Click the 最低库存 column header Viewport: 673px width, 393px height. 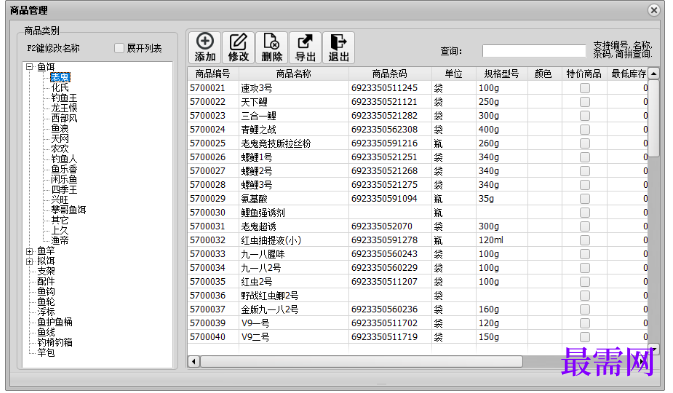click(628, 74)
